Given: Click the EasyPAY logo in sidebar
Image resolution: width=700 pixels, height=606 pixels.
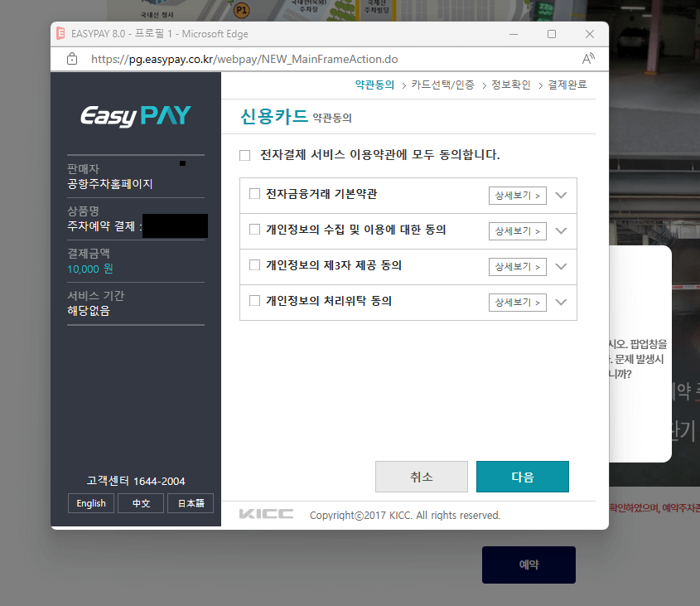Looking at the screenshot, I should tap(136, 116).
